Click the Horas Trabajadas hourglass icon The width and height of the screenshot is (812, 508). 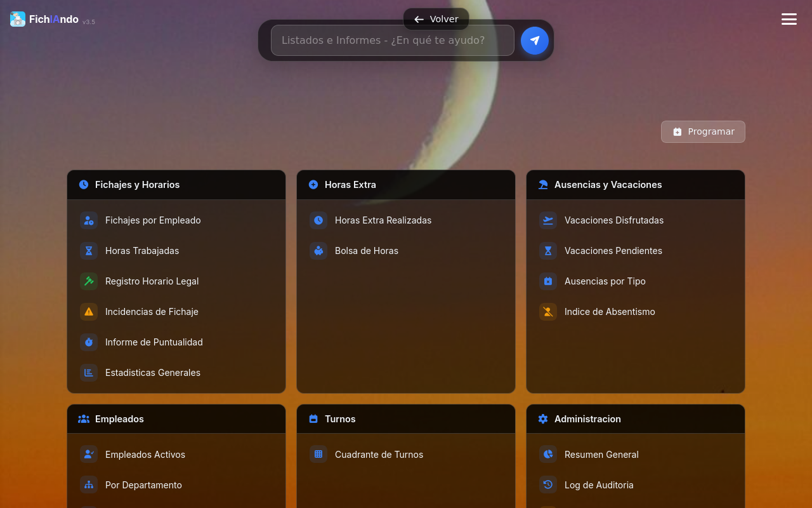[89, 251]
